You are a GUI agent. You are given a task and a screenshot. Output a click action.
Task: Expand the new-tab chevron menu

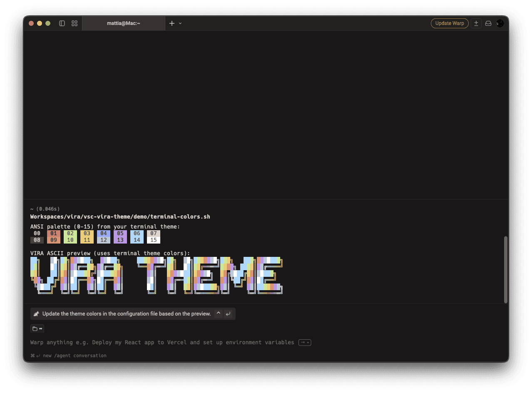click(180, 23)
